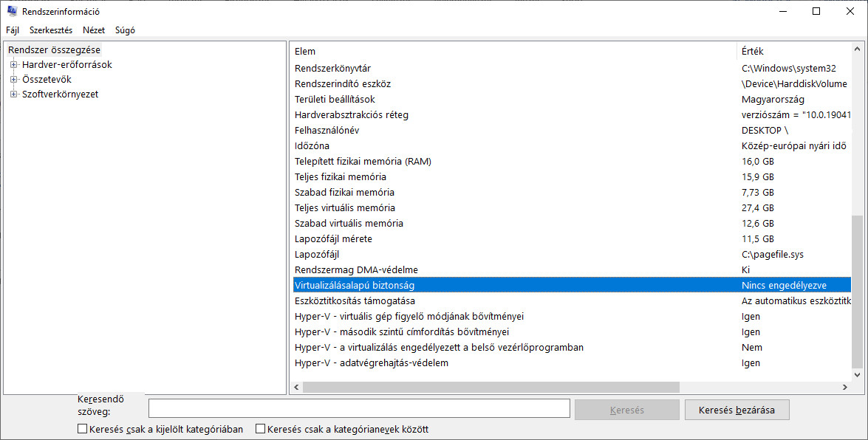Open the Fájl menu

pos(12,30)
